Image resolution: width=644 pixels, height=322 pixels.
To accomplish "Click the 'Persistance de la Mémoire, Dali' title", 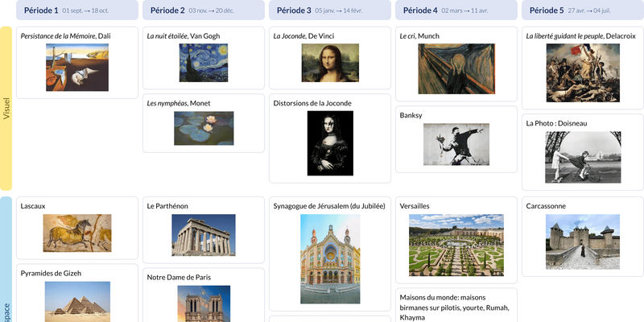I will [65, 35].
